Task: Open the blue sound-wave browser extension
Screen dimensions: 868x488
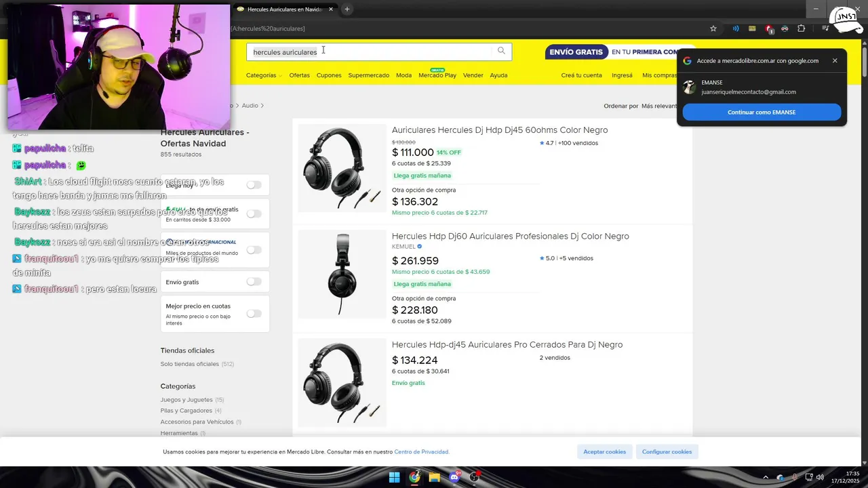Action: click(x=736, y=28)
